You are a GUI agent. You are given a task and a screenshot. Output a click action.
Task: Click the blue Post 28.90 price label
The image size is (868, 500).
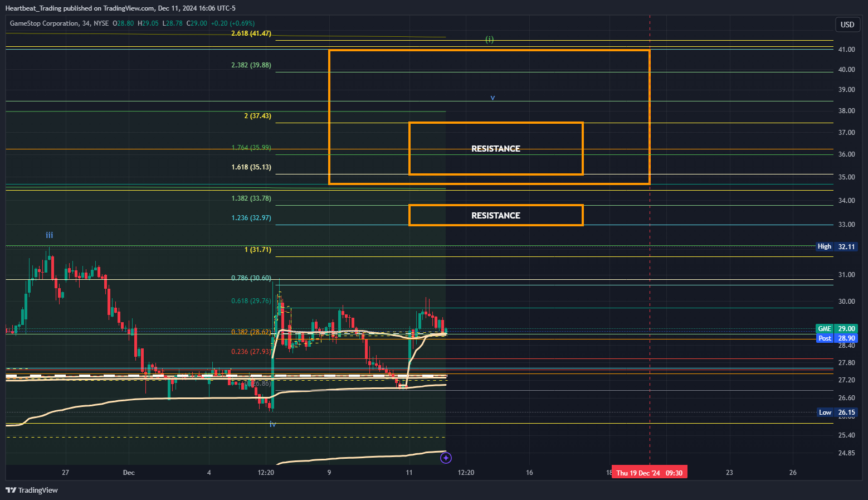[836, 338]
